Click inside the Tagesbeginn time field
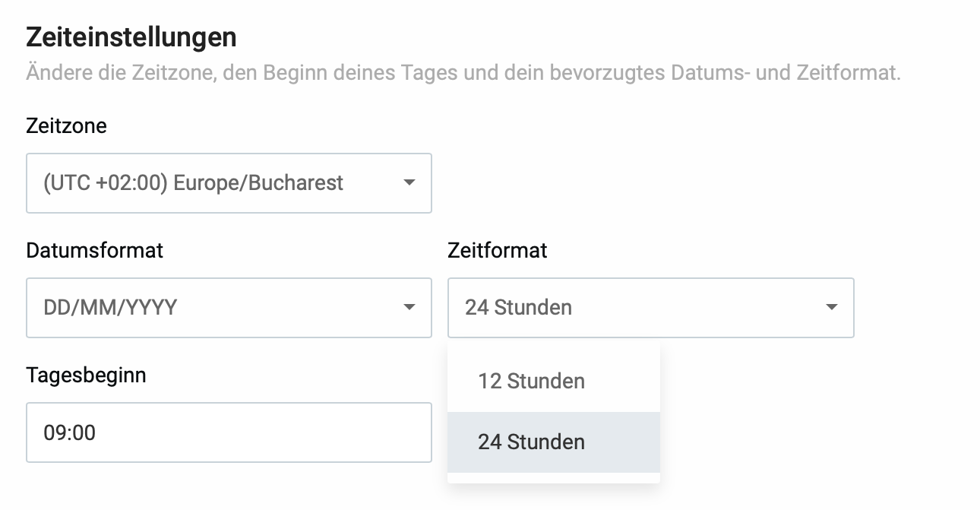 [228, 432]
